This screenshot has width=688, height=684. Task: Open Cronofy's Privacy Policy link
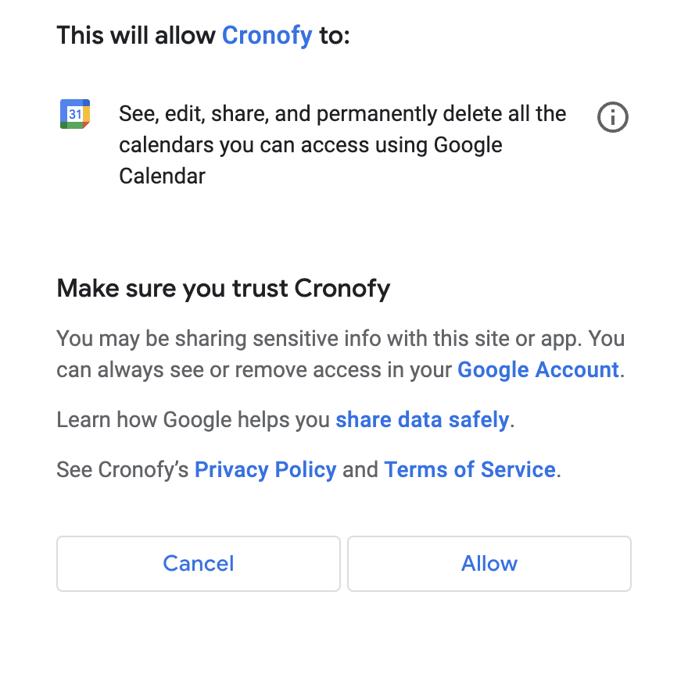[265, 469]
